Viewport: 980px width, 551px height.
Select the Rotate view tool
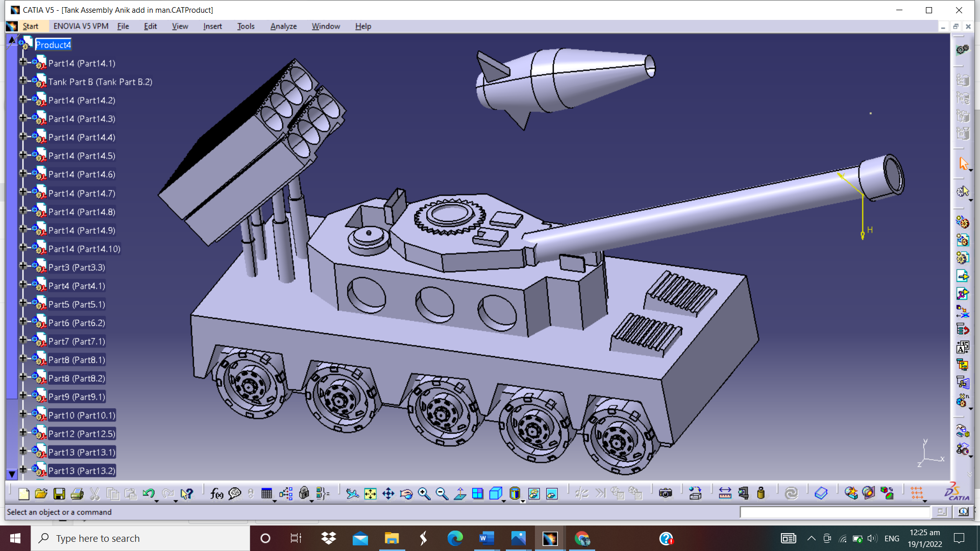(406, 493)
